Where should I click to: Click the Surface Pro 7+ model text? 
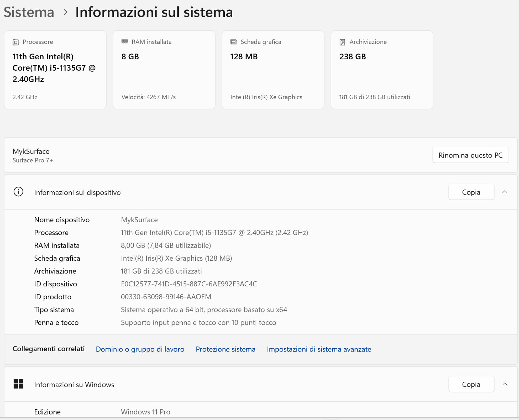coord(33,160)
